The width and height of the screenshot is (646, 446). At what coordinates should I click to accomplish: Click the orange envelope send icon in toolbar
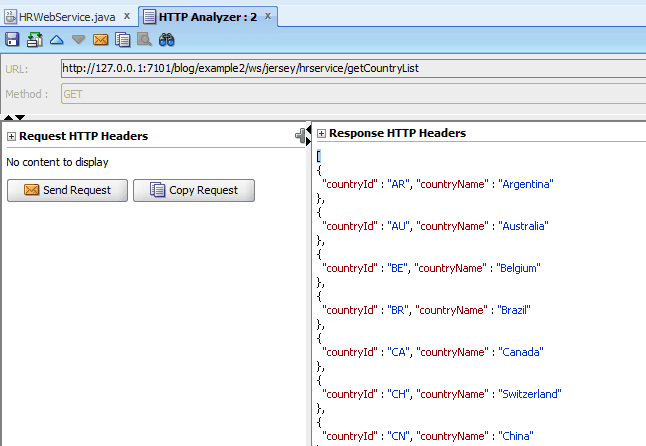(x=101, y=40)
